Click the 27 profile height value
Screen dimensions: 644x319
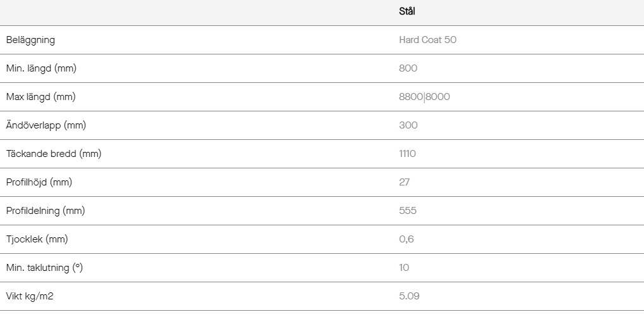404,182
